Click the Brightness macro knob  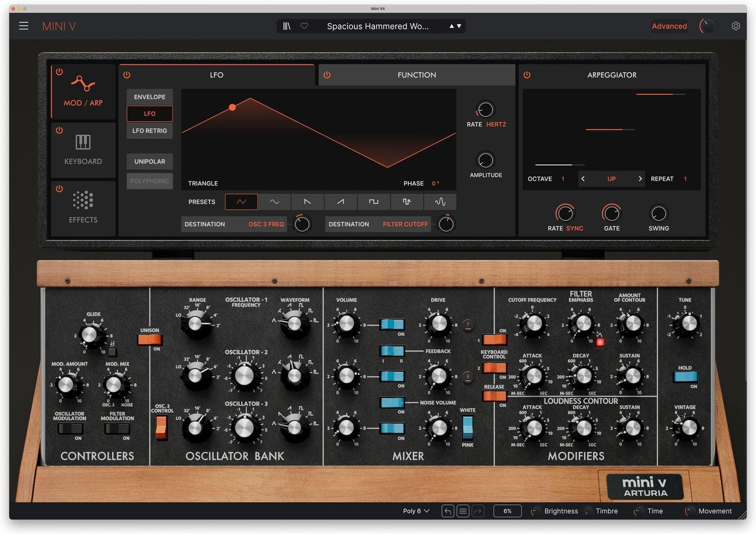[x=536, y=511]
